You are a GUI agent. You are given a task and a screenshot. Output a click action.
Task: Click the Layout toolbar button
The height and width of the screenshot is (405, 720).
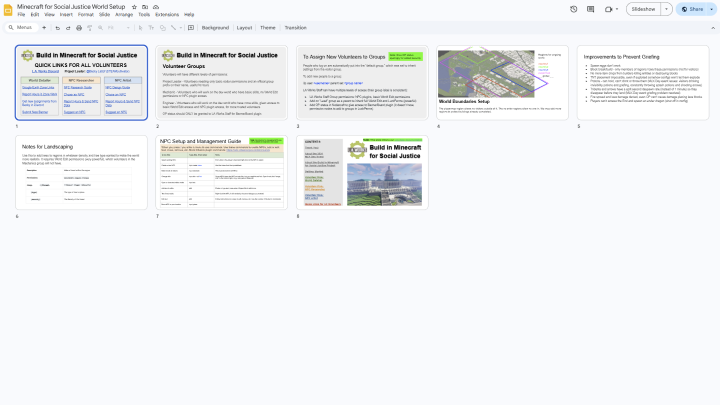tap(244, 28)
